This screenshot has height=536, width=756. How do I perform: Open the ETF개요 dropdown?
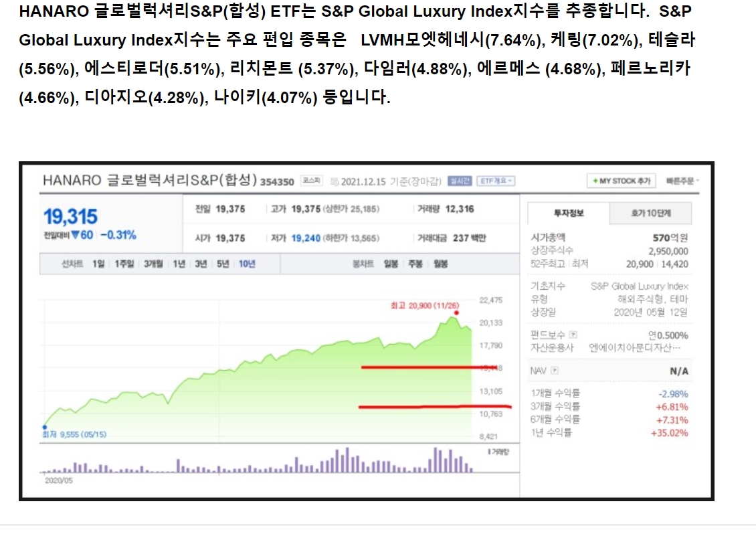[x=496, y=181]
